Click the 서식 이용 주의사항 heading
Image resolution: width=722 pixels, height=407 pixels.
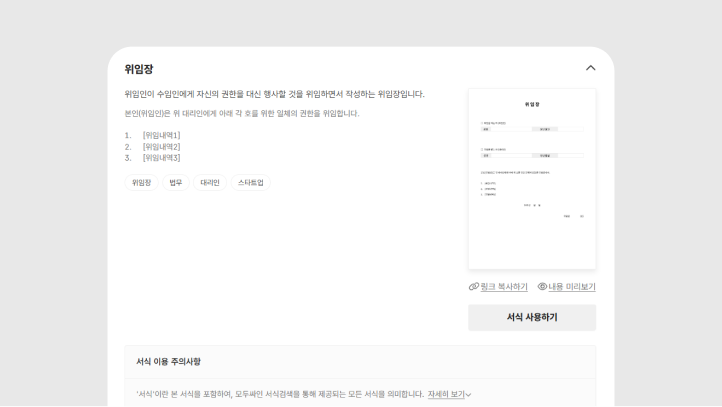[x=168, y=361]
